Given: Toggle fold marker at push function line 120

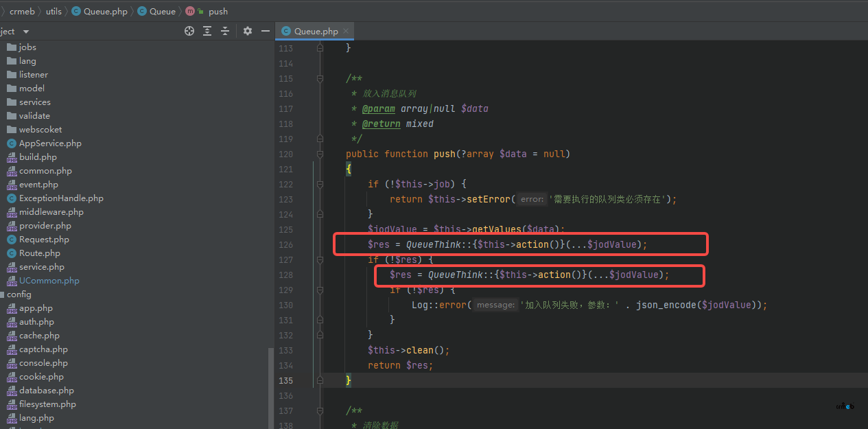Looking at the screenshot, I should [x=320, y=154].
